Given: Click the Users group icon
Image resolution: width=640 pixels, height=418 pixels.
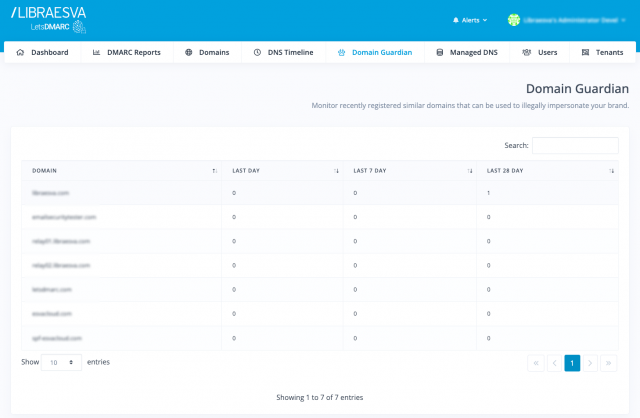Looking at the screenshot, I should click(526, 52).
